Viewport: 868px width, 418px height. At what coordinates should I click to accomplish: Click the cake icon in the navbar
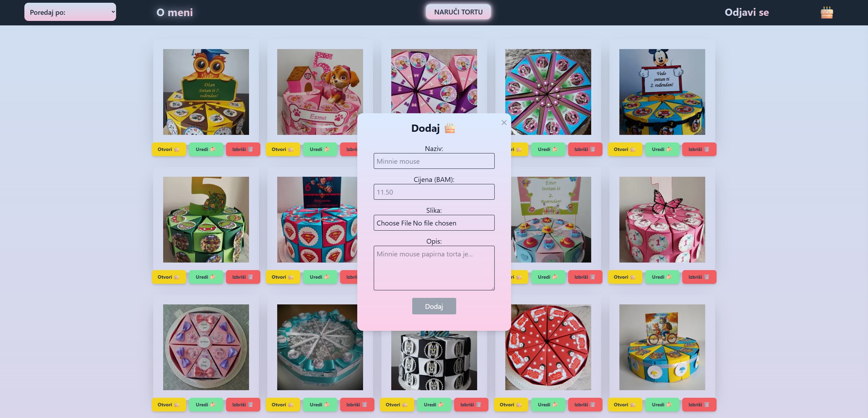pyautogui.click(x=827, y=12)
